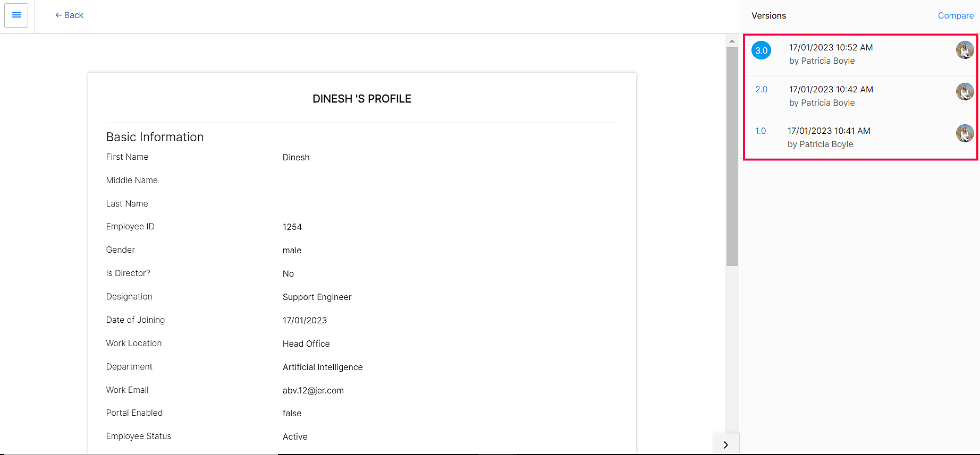The width and height of the screenshot is (980, 455).
Task: Click Patricia Boyle avatar on version 3.0
Action: tap(965, 50)
